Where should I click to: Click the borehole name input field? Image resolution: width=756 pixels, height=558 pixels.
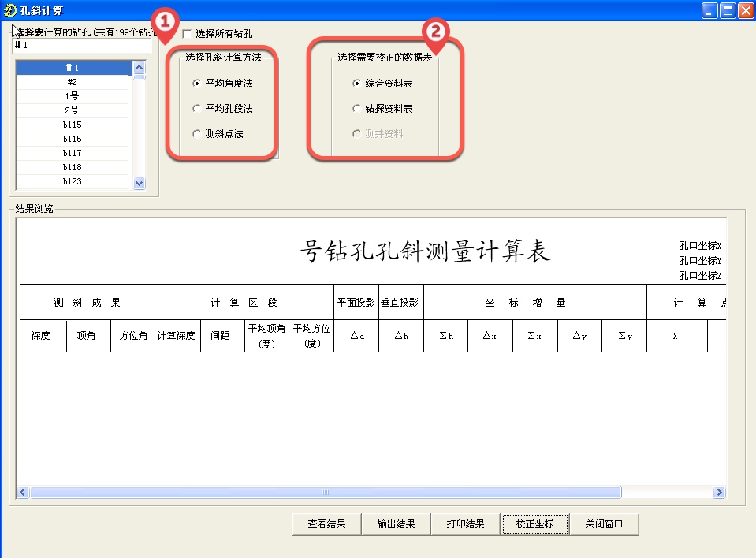point(83,46)
